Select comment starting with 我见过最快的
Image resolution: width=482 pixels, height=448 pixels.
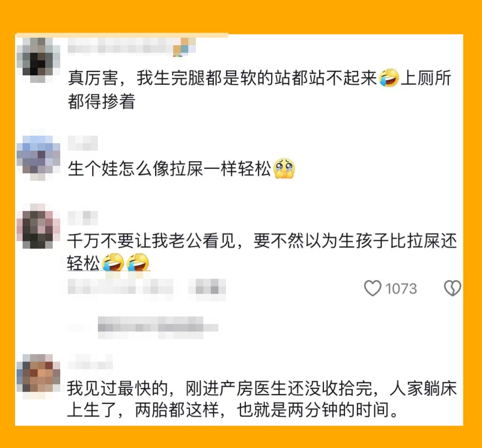tap(262, 399)
